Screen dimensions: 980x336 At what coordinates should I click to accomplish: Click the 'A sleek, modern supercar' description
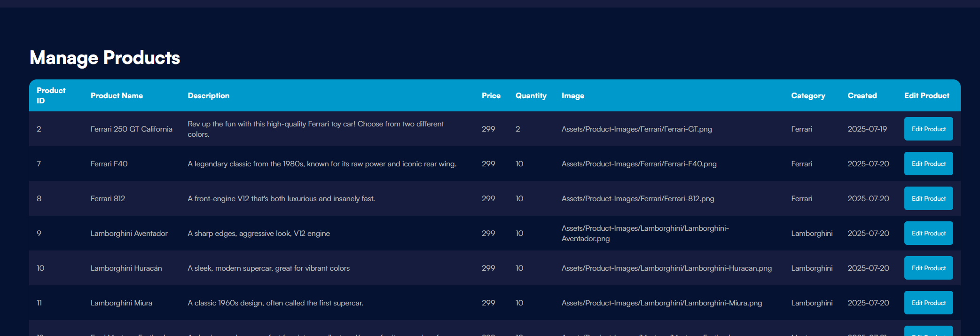pos(268,268)
